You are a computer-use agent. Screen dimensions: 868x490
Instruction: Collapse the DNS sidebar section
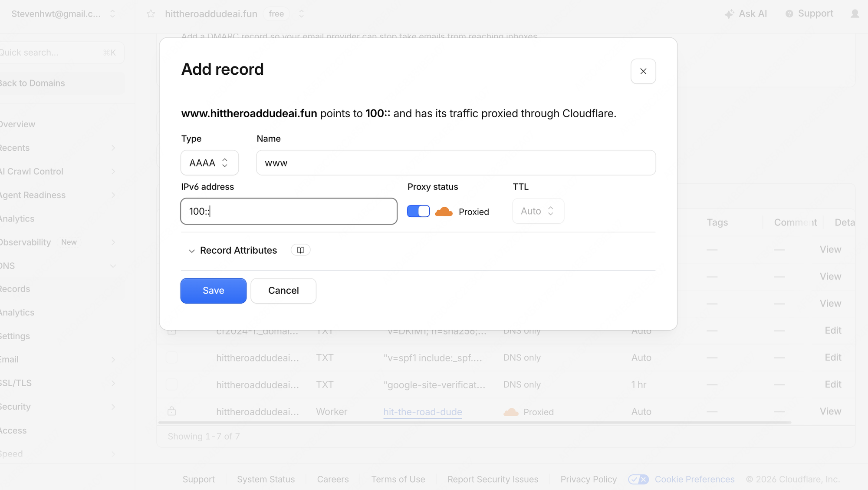click(x=113, y=266)
